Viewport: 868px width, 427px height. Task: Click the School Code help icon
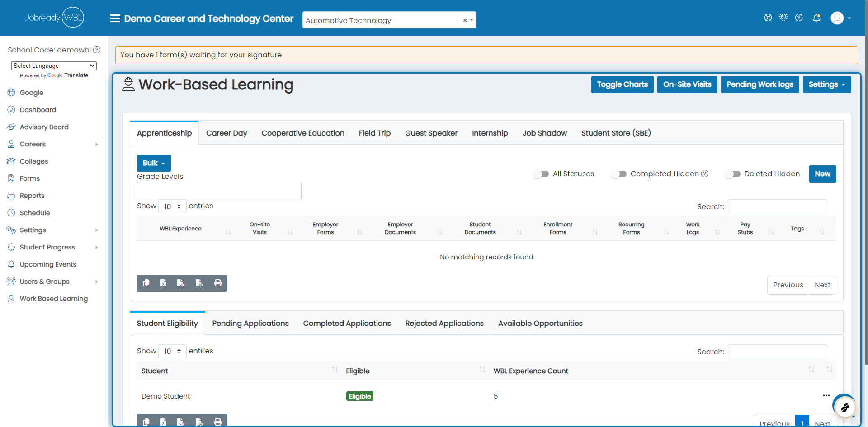pyautogui.click(x=97, y=50)
